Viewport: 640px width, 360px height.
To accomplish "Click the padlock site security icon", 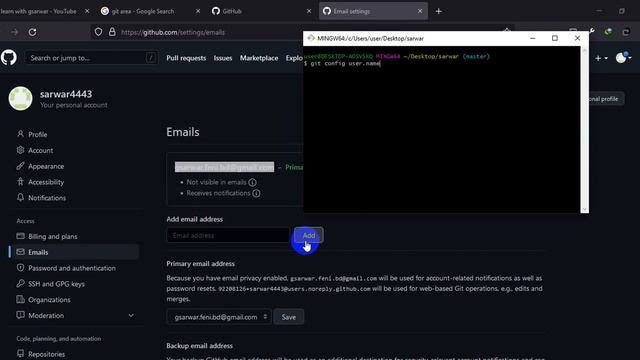I will click(112, 32).
